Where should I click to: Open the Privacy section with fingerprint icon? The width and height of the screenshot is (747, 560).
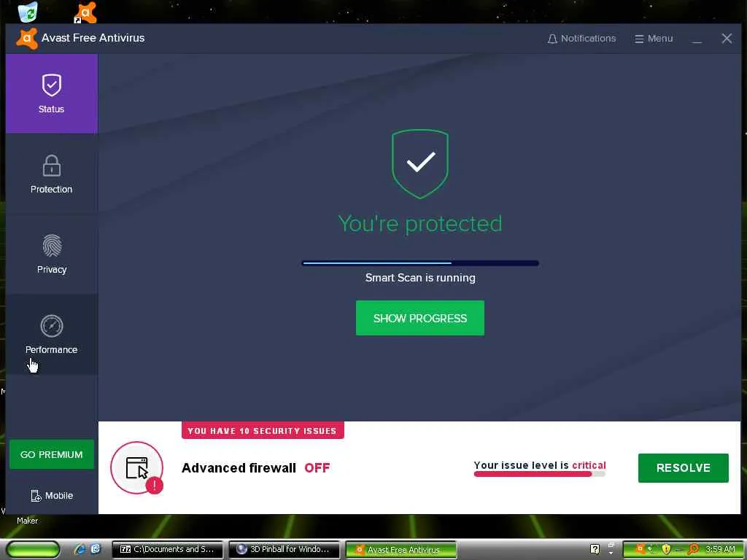click(52, 253)
